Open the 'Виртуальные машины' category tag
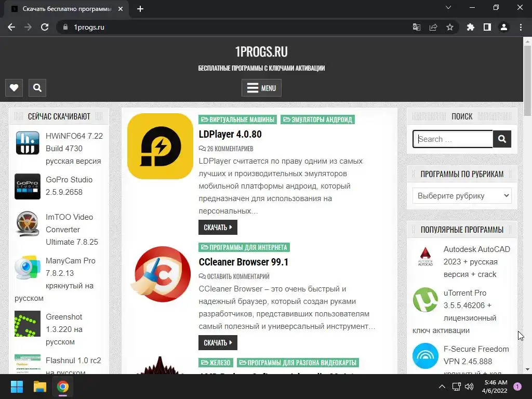The image size is (532, 399). (x=237, y=119)
